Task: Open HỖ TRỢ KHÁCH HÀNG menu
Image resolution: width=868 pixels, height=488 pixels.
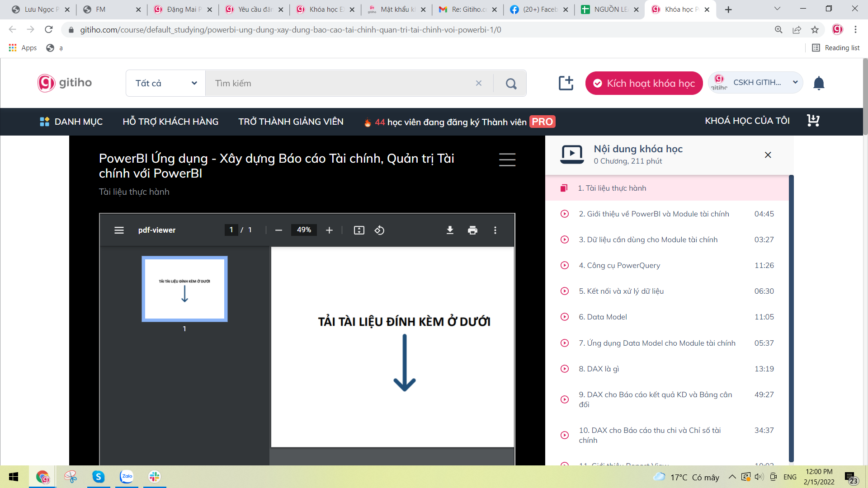Action: click(170, 122)
